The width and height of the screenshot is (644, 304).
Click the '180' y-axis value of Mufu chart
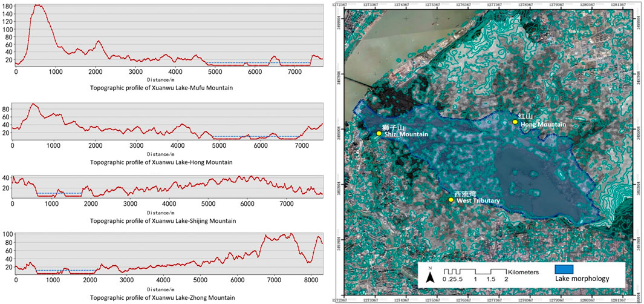coord(7,7)
